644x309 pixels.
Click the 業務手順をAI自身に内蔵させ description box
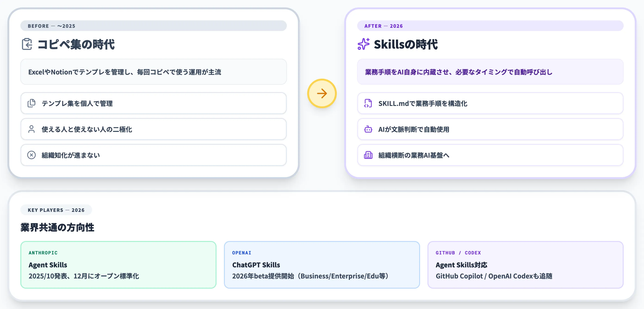pos(490,72)
